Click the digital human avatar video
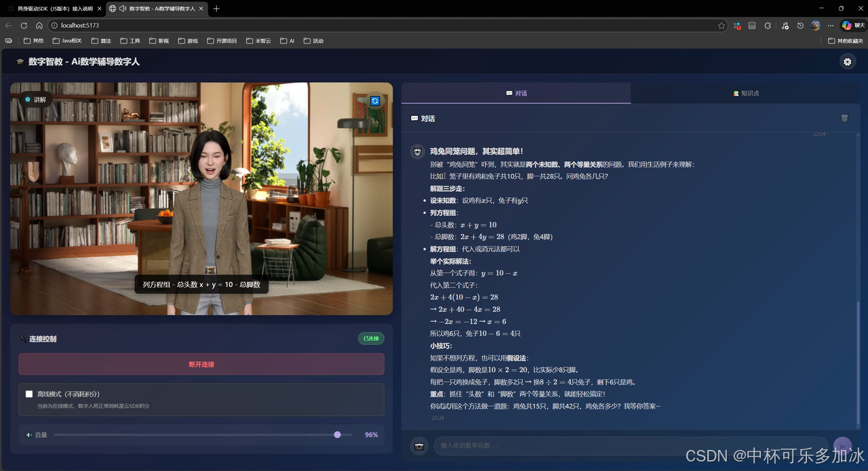 (x=201, y=199)
